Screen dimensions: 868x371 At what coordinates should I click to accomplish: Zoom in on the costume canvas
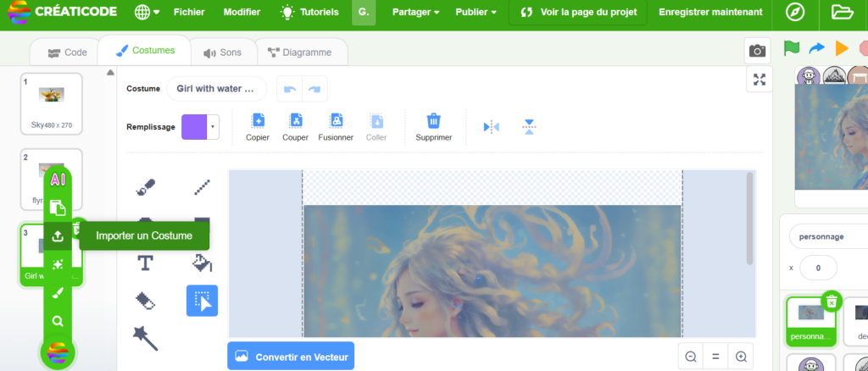tap(741, 357)
